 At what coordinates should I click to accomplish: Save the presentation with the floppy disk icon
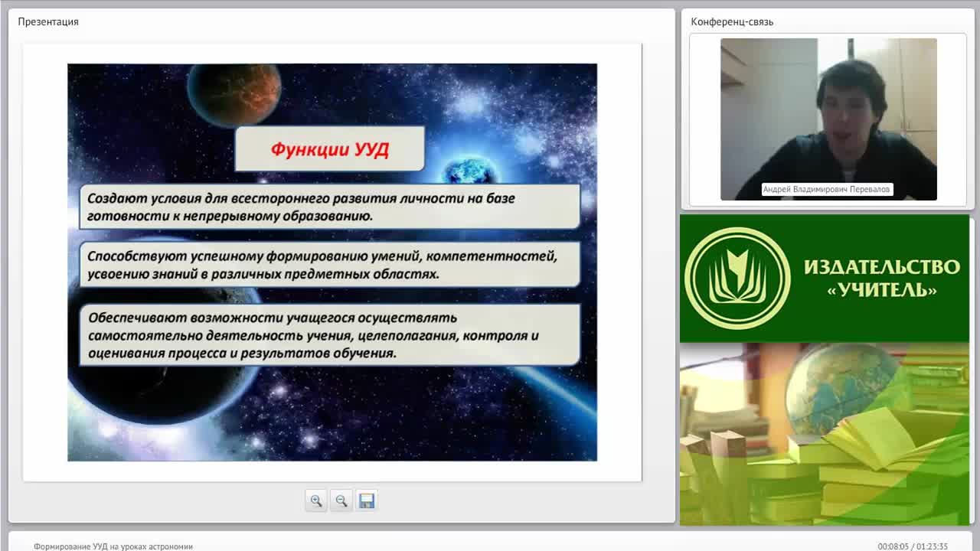pos(367,500)
